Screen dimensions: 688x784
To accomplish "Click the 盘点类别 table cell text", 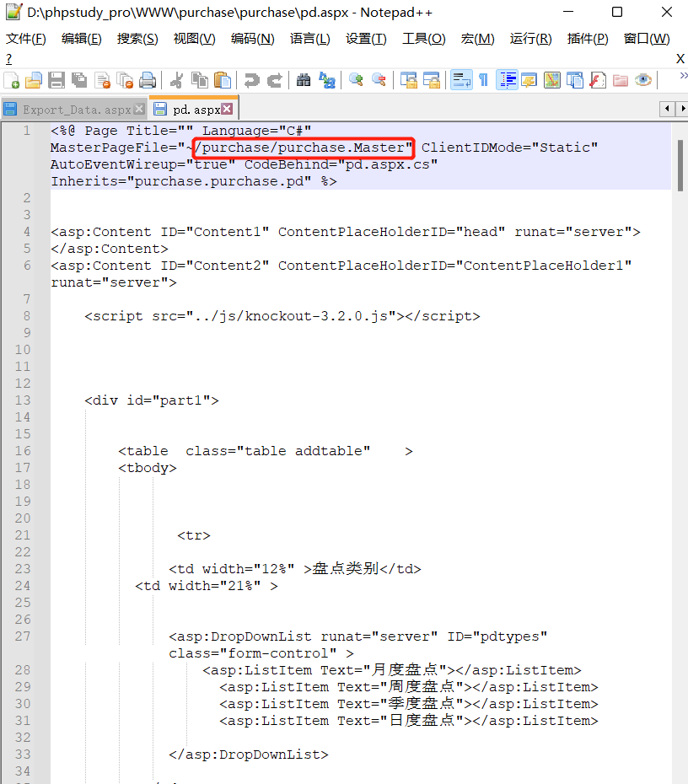I will tap(346, 569).
